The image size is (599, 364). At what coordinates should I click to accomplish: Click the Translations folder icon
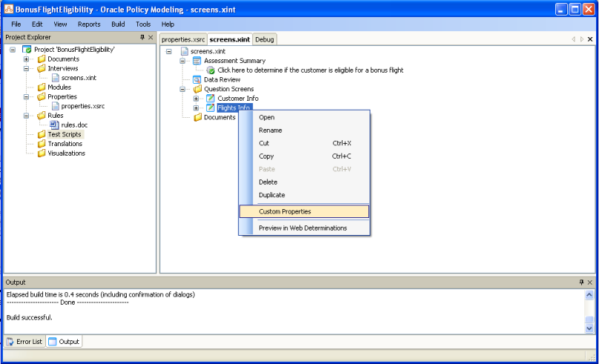(x=42, y=144)
